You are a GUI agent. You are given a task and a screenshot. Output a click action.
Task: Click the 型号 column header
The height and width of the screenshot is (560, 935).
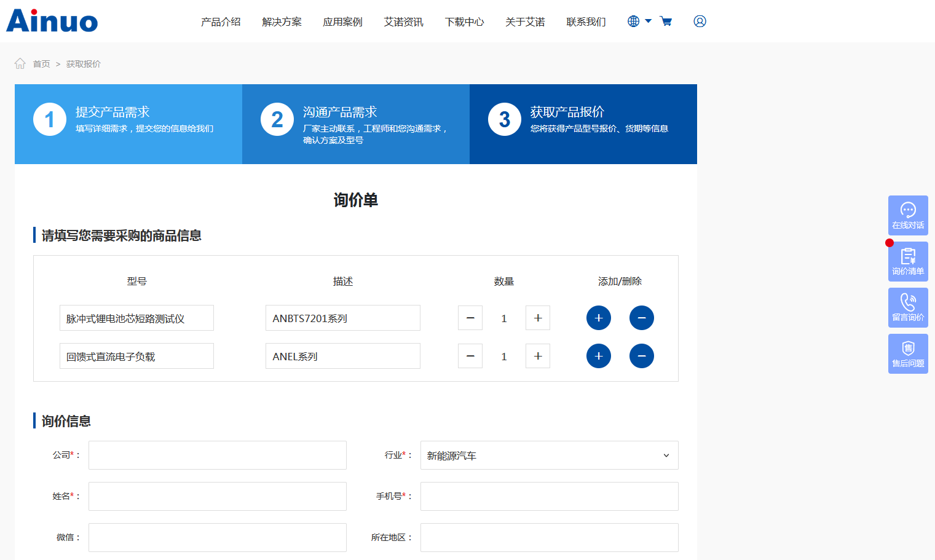(x=136, y=281)
